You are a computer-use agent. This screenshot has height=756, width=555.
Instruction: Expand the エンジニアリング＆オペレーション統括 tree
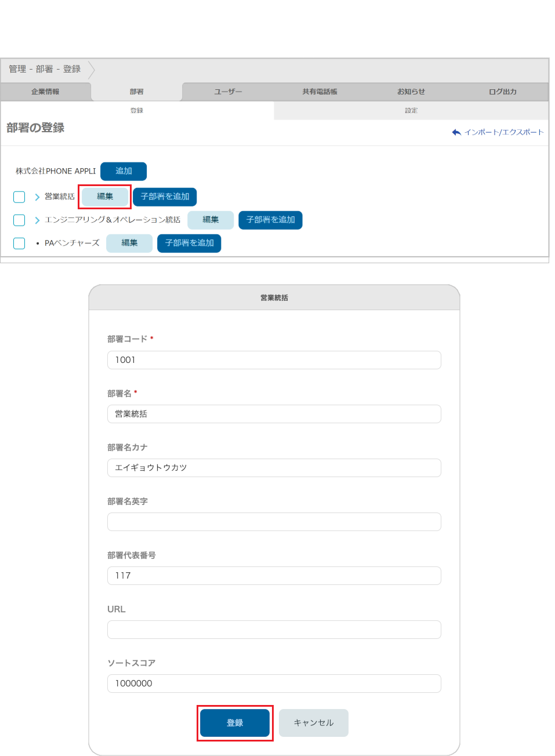click(x=37, y=220)
